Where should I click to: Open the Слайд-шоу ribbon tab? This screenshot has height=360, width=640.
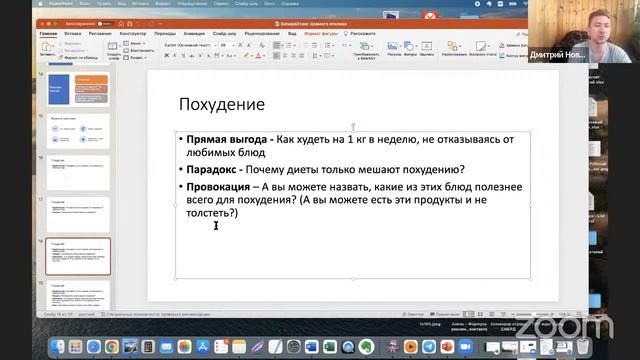224,33
